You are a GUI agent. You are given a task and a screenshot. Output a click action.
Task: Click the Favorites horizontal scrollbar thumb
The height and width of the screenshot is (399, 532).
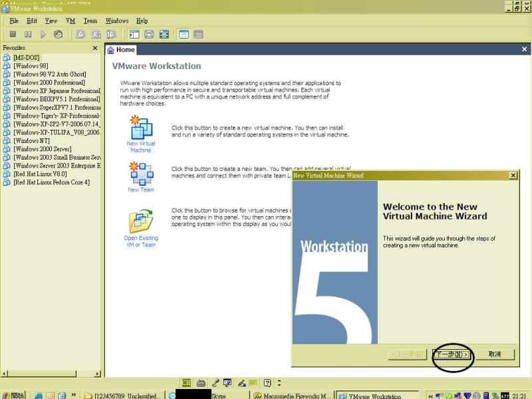tap(42, 374)
